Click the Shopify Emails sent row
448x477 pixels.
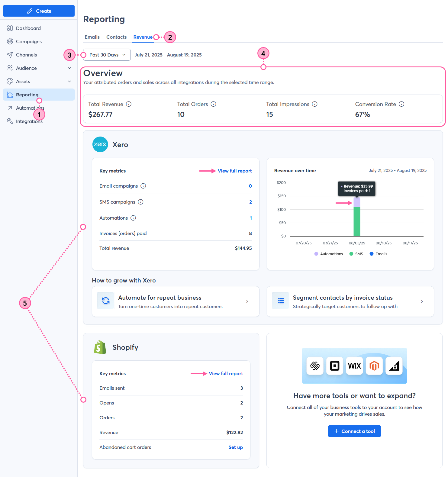click(171, 388)
